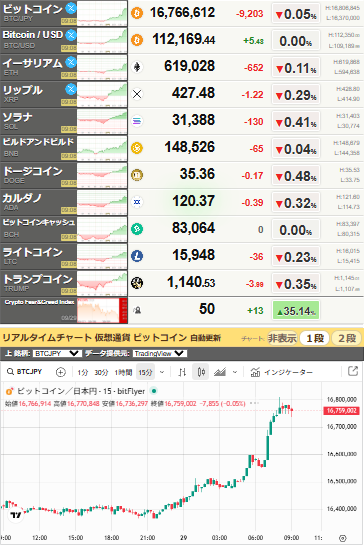Viewport: 364px width, 545px height.
Task: Select the bar chart style icon
Action: point(182,372)
